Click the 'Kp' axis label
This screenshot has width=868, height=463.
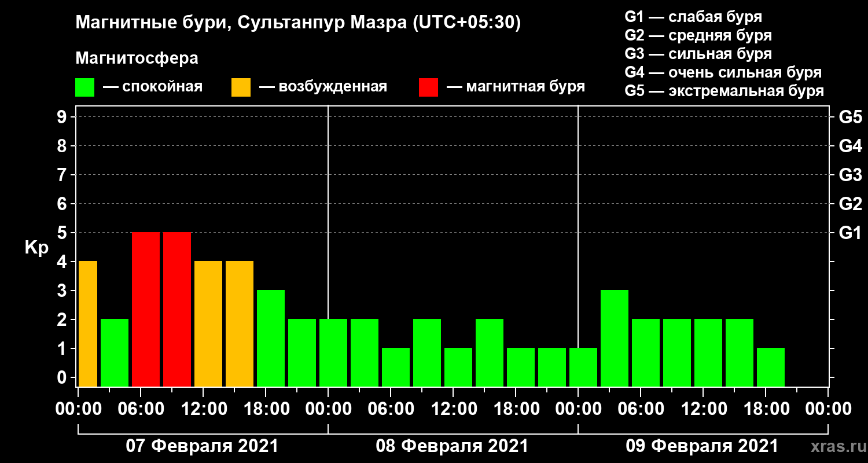[x=36, y=248]
